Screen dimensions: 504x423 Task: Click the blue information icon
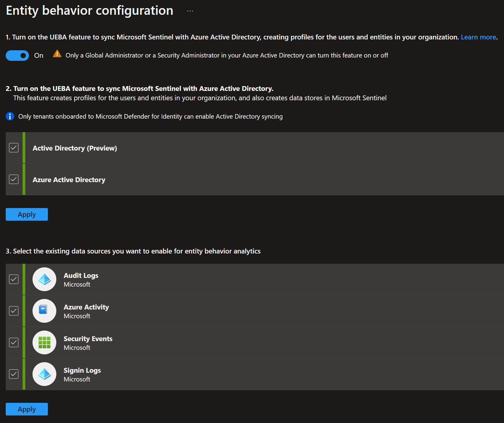click(10, 116)
